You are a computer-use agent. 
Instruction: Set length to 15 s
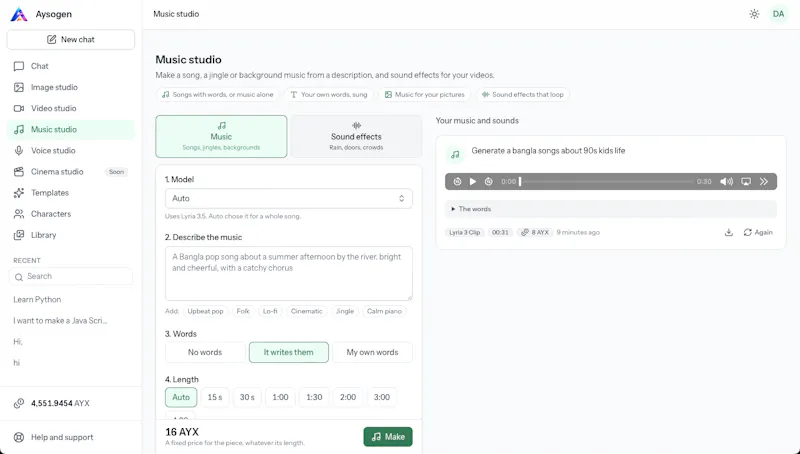point(215,397)
